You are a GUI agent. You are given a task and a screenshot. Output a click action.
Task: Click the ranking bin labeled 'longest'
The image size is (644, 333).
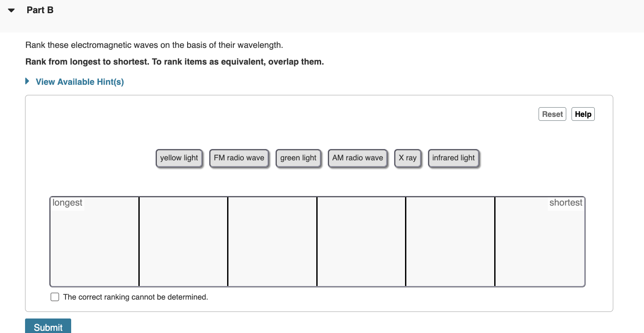94,242
